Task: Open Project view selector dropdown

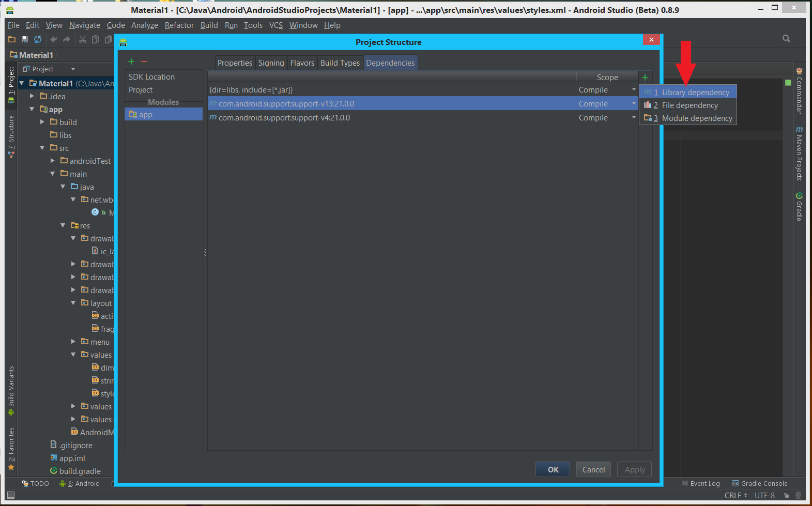Action: coord(49,69)
